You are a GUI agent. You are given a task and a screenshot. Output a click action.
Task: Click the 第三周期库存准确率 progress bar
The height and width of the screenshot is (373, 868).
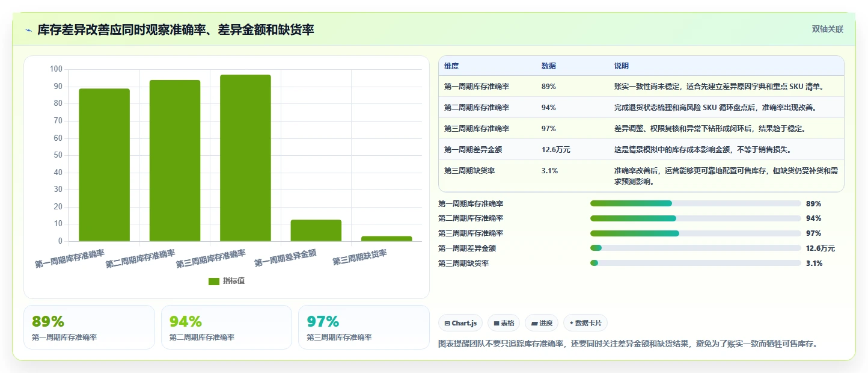click(695, 233)
